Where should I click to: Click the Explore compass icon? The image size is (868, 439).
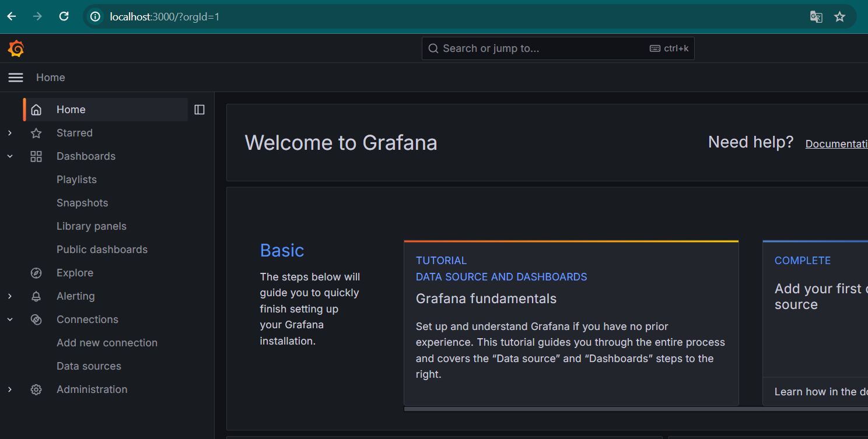36,273
